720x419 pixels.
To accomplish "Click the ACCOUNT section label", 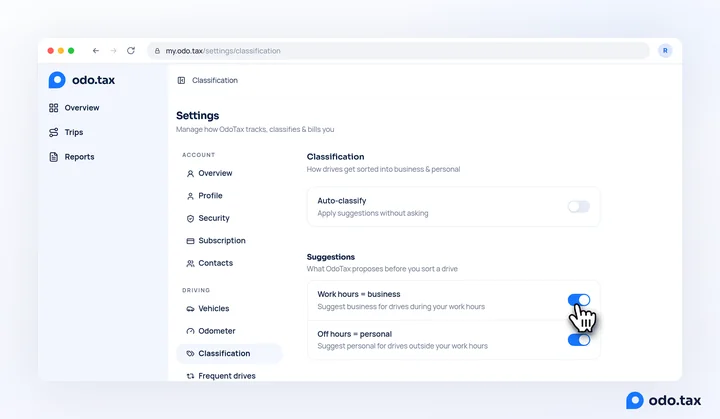I will click(198, 155).
